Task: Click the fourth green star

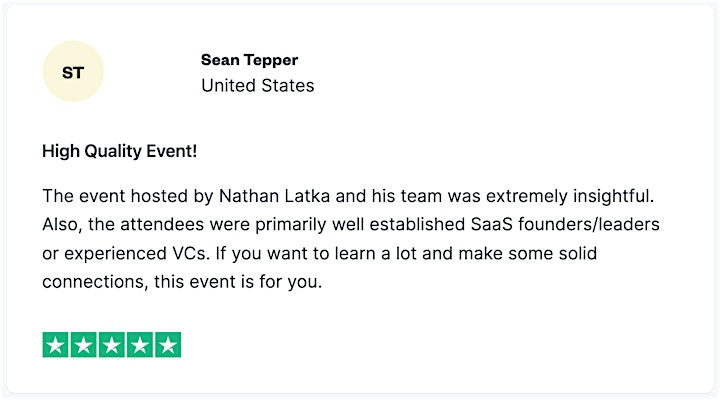Action: pyautogui.click(x=140, y=344)
